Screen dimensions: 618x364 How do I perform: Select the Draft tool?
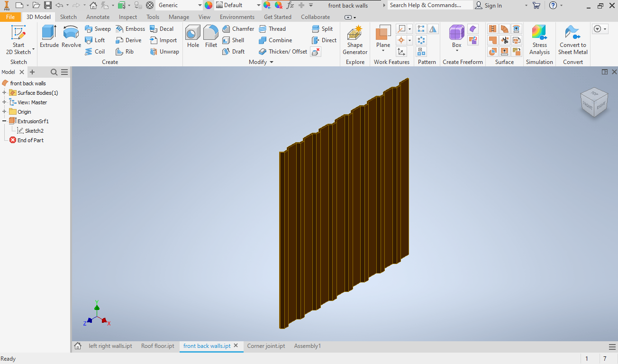(234, 52)
